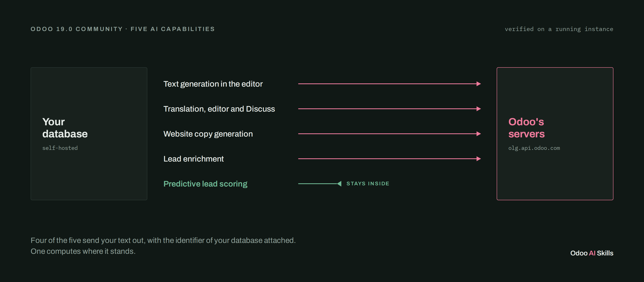The width and height of the screenshot is (644, 282).
Task: Click 'Text generation in the editor'
Action: (x=213, y=84)
